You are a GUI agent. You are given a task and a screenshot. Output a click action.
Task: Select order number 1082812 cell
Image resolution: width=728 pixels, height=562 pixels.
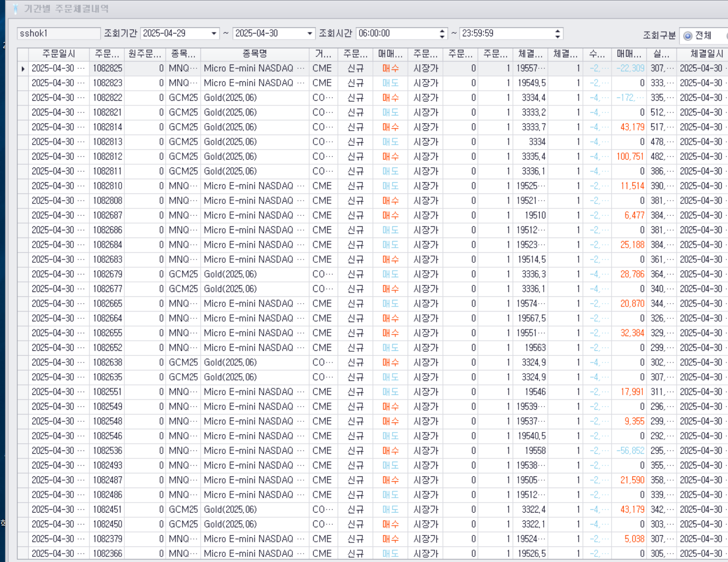107,156
